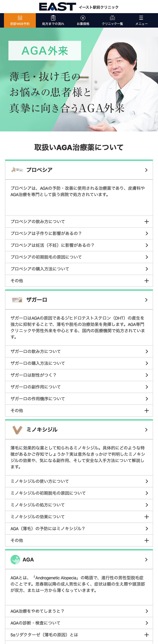Click the 初診WEB予約 calendar icon
Image resolution: width=158 pixels, height=644 pixels.
click(x=20, y=18)
